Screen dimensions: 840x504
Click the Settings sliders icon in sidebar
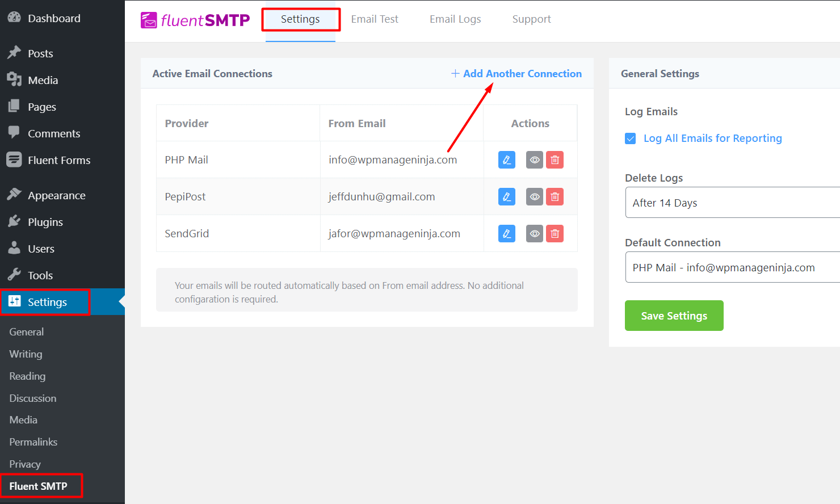pyautogui.click(x=14, y=301)
